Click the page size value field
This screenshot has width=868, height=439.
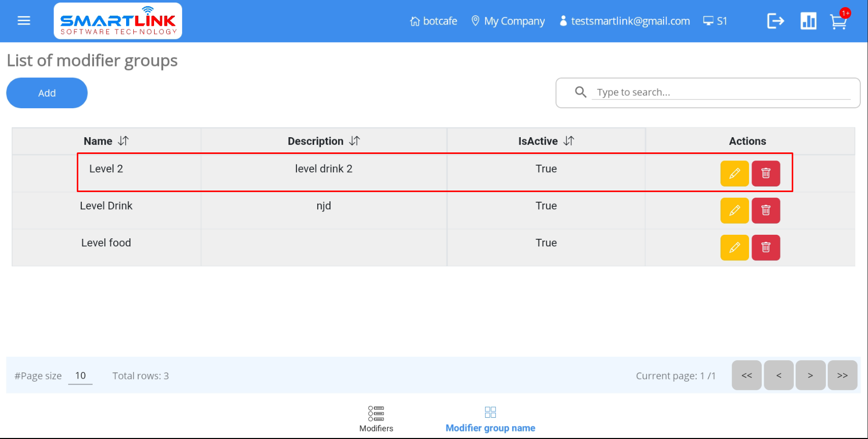point(80,376)
